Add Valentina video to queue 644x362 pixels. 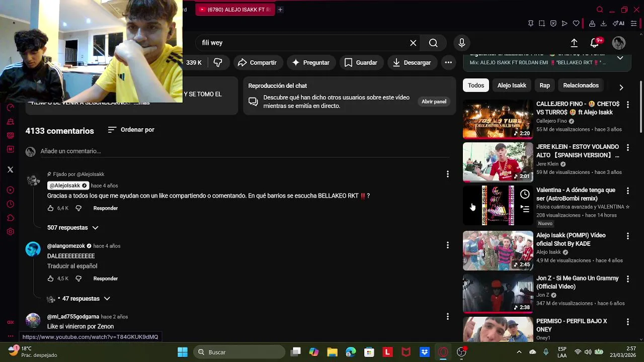click(x=525, y=209)
